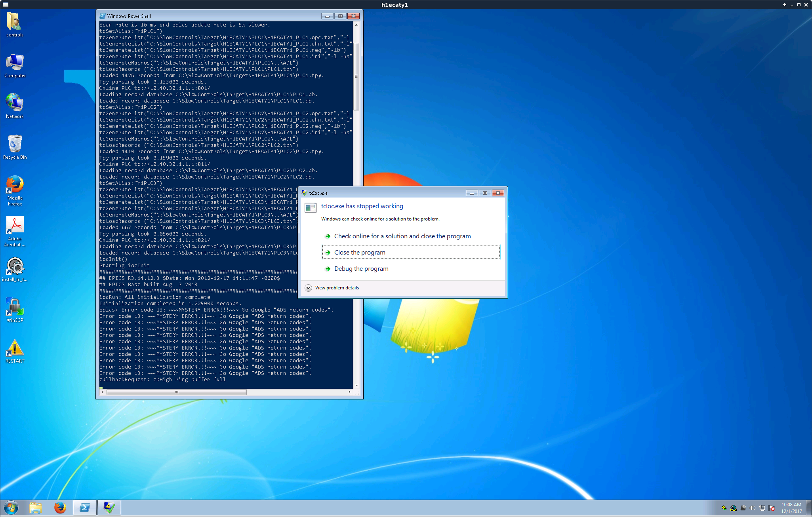Close the tcIoc.exe error dialog

click(498, 193)
